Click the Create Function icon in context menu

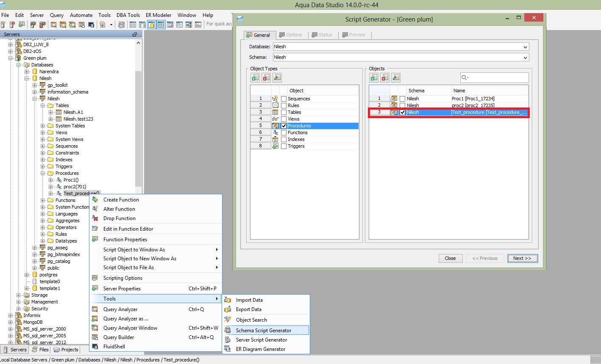click(x=95, y=199)
